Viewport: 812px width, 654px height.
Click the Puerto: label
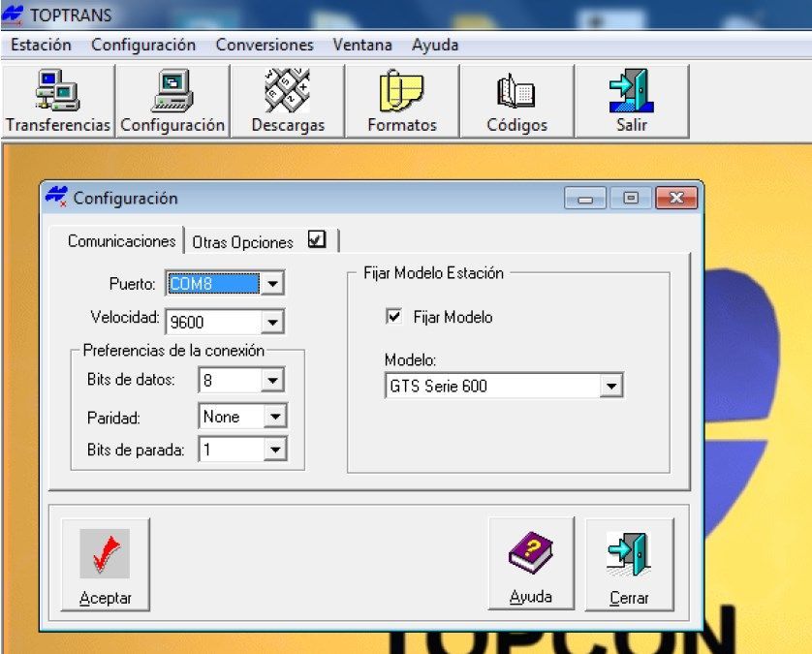132,284
